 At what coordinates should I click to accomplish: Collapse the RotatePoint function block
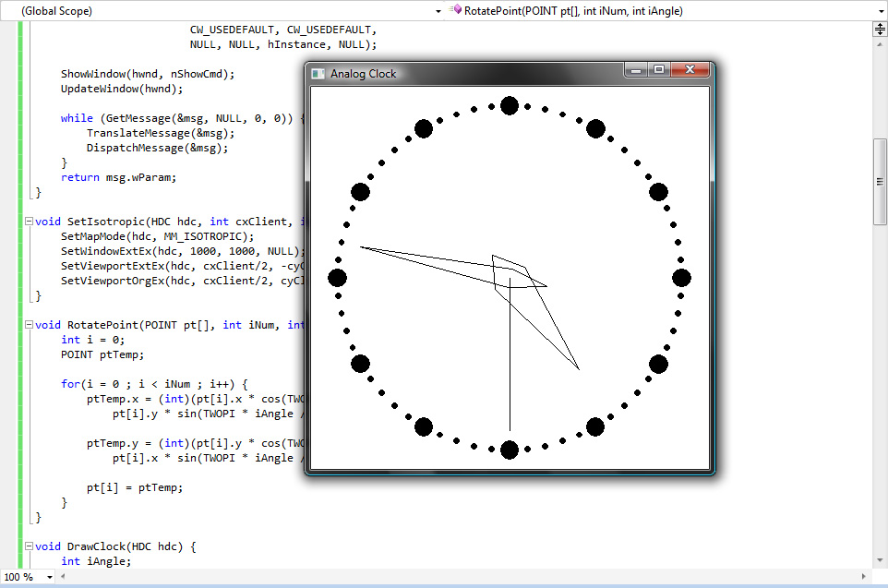pyautogui.click(x=29, y=325)
